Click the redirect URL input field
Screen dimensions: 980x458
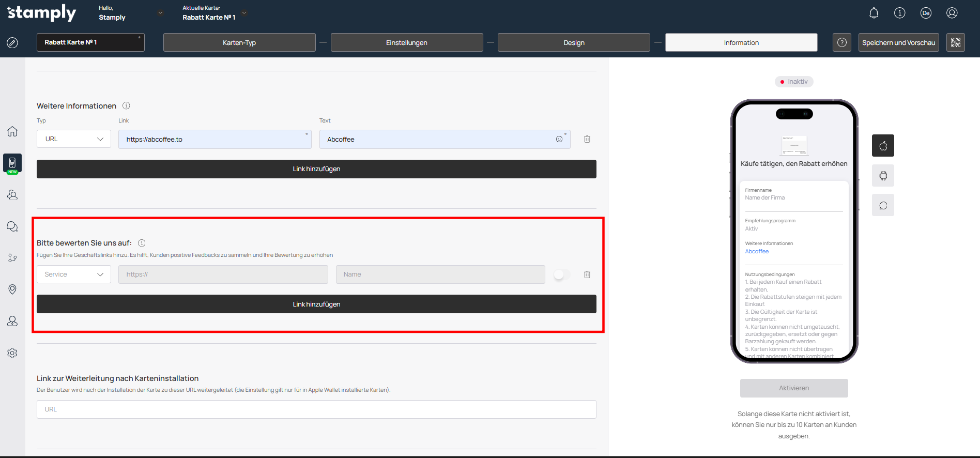tap(316, 409)
